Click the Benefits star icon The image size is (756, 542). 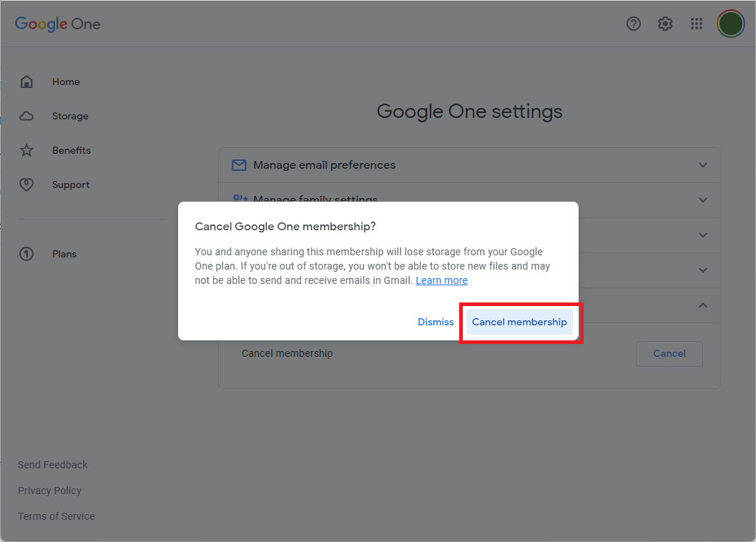(x=26, y=150)
